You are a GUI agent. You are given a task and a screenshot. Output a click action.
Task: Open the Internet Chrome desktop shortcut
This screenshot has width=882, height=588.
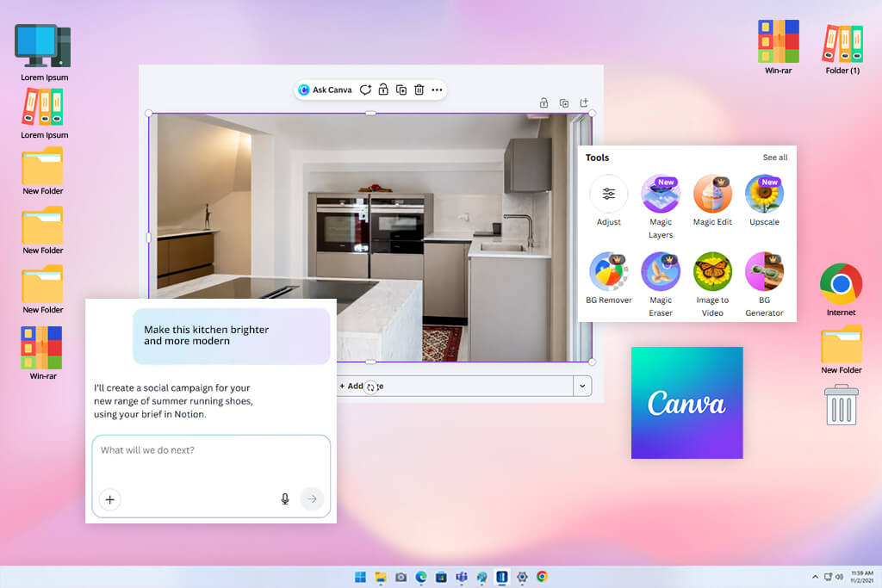pyautogui.click(x=841, y=290)
